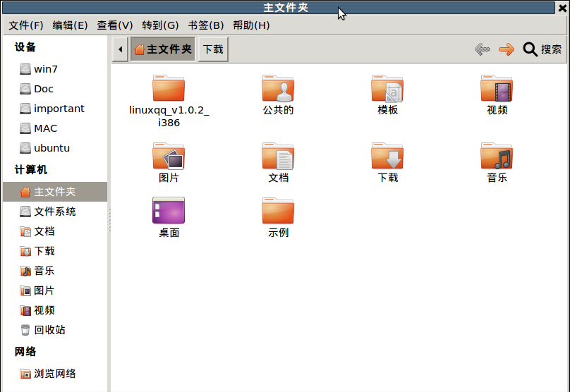Select the important drive icon in sidebar
This screenshot has width=570, height=392.
pos(25,109)
